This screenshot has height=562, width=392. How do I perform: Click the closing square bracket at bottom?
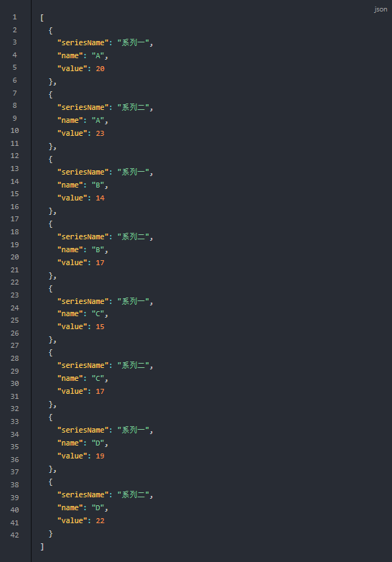[x=42, y=546]
